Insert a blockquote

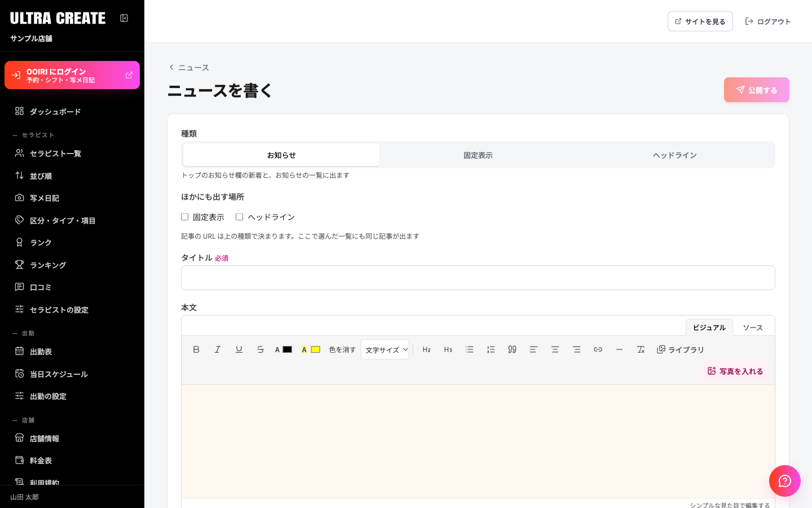pyautogui.click(x=512, y=349)
